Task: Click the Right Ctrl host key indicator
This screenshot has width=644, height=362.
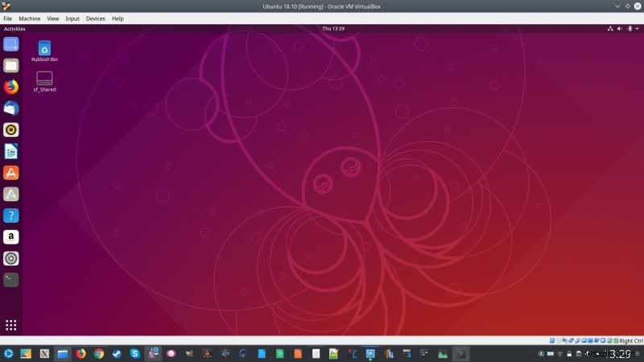Action: click(x=631, y=341)
